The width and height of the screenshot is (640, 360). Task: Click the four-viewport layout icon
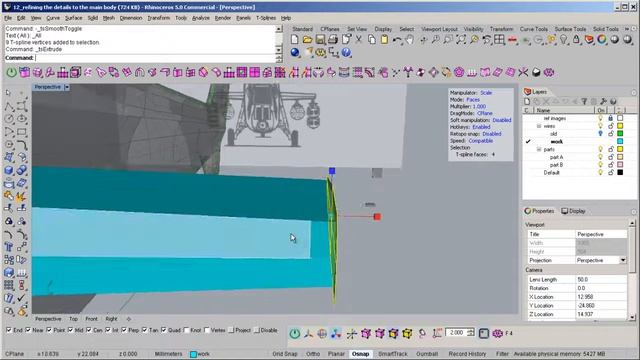pyautogui.click(x=499, y=40)
